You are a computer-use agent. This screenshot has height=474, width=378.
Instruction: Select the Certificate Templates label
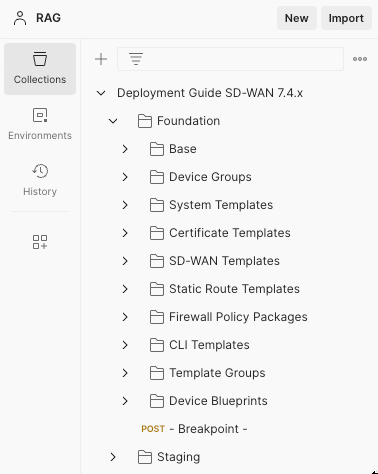[x=230, y=233]
